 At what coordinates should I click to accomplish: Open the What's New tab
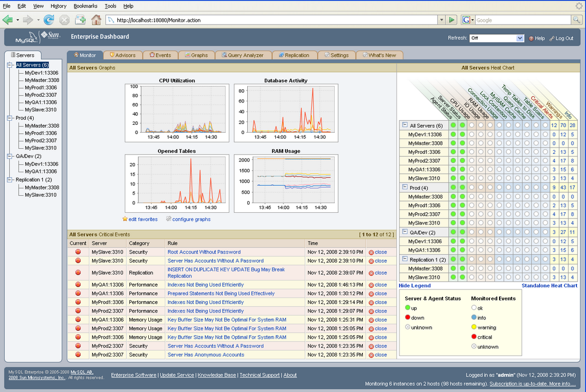pos(380,55)
